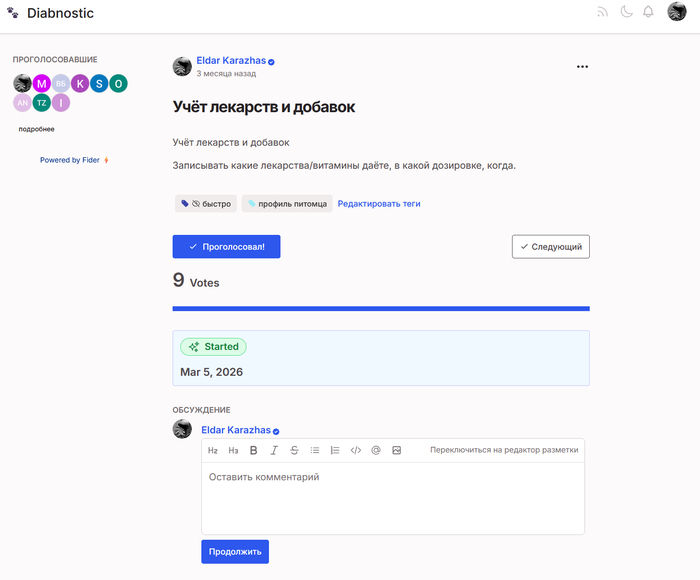
Task: Open user avatar menu in header
Action: point(677,12)
